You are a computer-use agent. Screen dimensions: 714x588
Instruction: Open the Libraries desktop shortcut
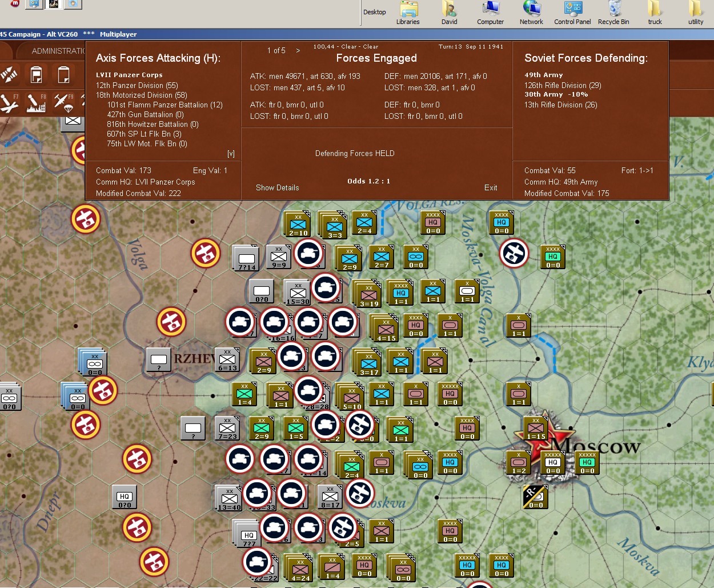408,13
